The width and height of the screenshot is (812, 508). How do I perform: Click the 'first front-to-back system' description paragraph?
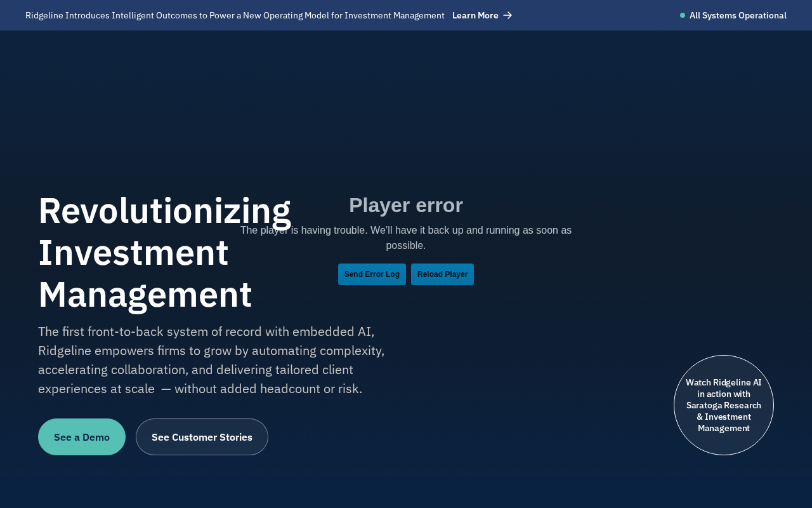tap(211, 360)
